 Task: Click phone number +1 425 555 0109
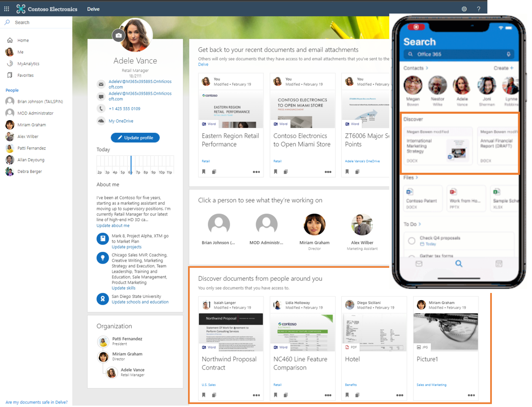tap(124, 109)
